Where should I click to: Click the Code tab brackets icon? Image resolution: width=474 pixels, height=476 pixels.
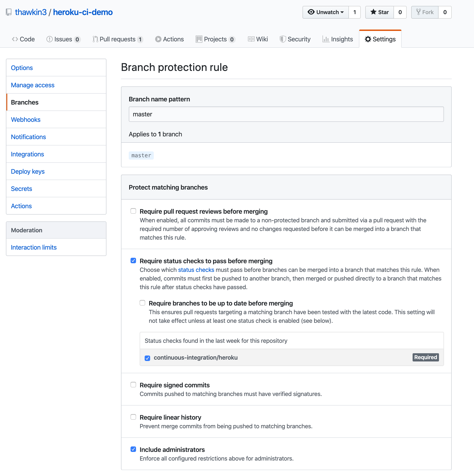pos(15,39)
